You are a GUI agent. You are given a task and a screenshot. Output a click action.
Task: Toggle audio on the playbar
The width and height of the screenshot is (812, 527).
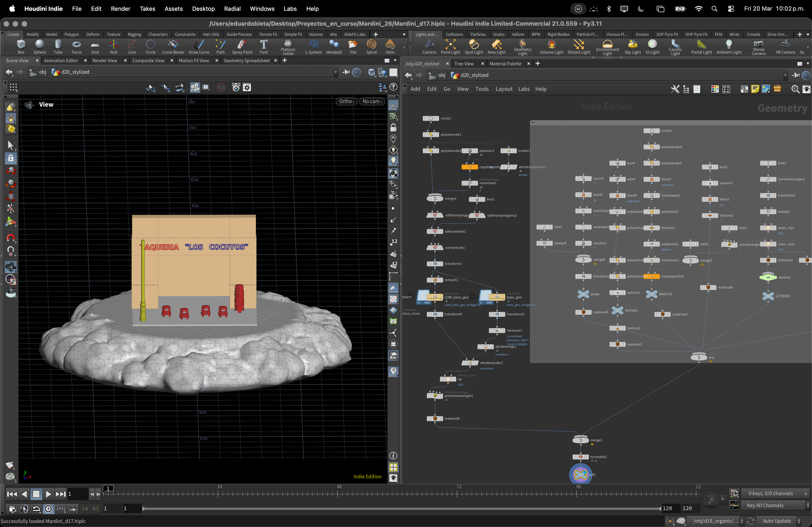24,509
